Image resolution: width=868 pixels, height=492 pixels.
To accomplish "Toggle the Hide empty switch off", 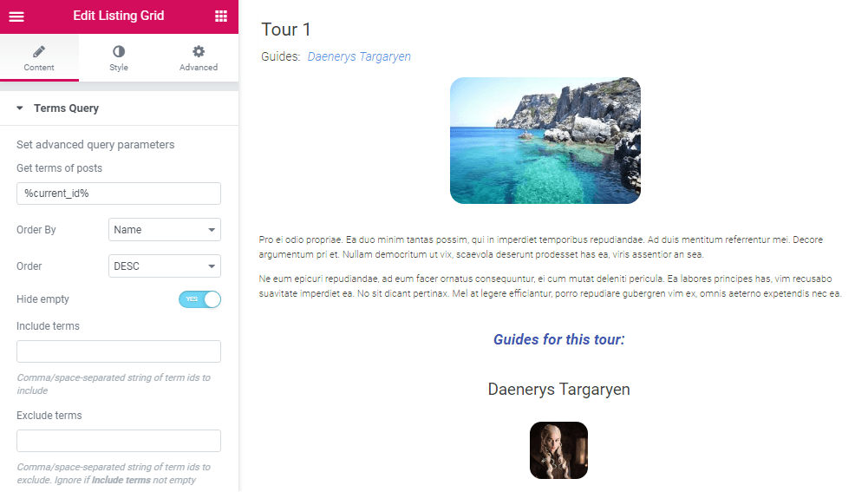I will (199, 299).
